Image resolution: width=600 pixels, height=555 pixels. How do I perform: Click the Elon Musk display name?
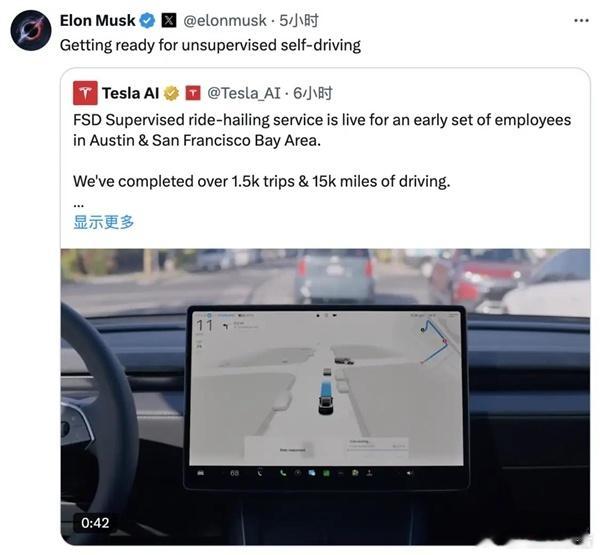tap(98, 20)
